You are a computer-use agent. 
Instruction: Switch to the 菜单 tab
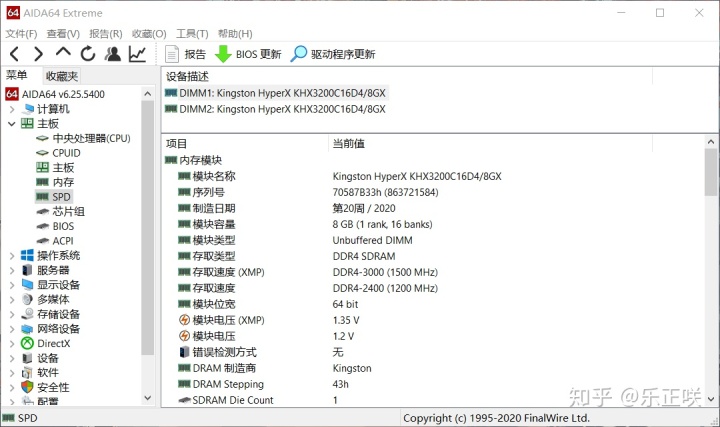[x=17, y=75]
